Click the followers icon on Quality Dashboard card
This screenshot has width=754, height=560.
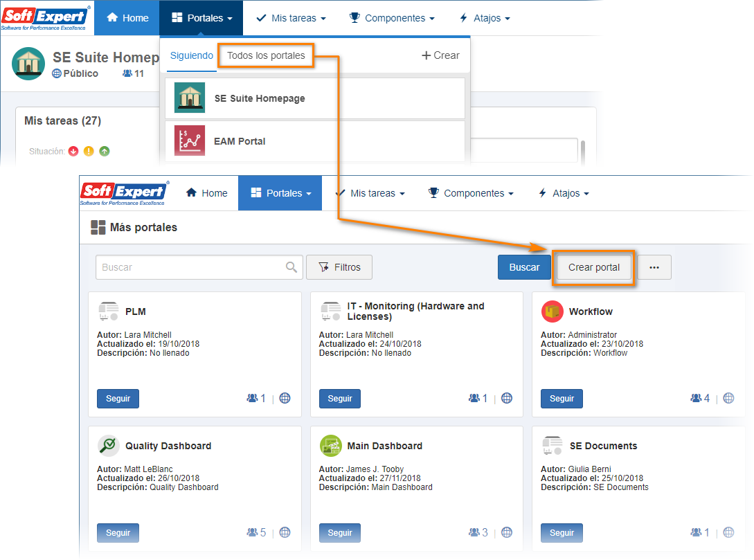point(252,532)
